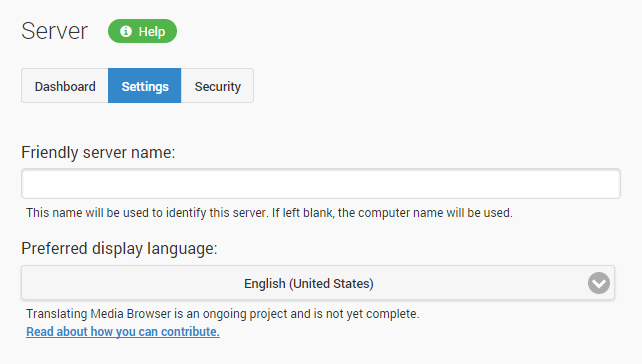
Task: Click the right end of the server name field
Action: (x=602, y=184)
